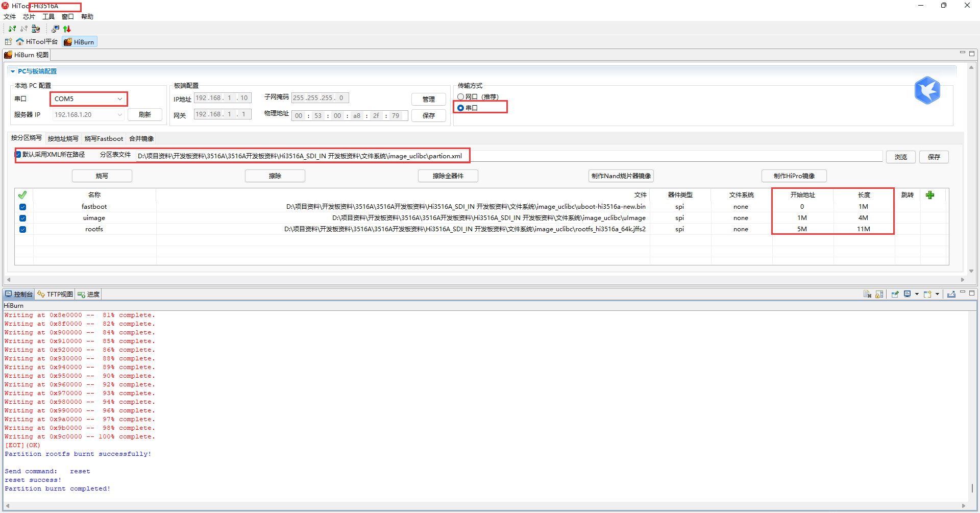Open the 文件 menu
The width and height of the screenshot is (980, 513).
pos(10,17)
